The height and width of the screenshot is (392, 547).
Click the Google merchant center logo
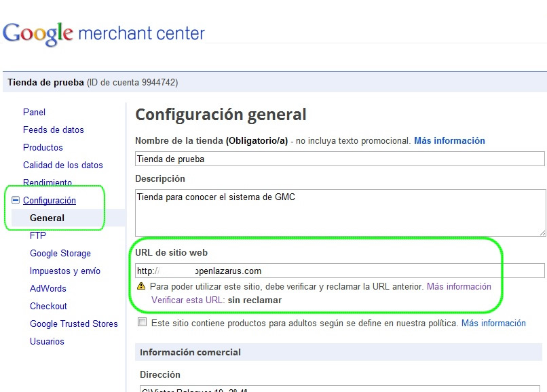(x=104, y=34)
